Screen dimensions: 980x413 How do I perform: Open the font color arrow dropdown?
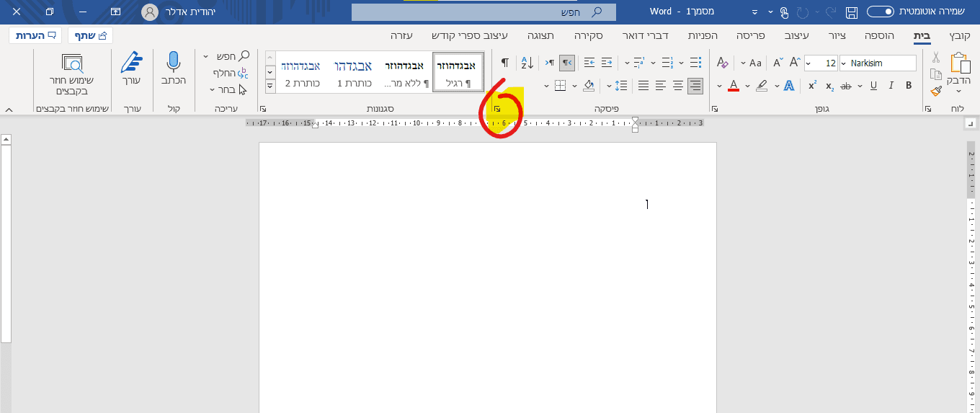(719, 86)
